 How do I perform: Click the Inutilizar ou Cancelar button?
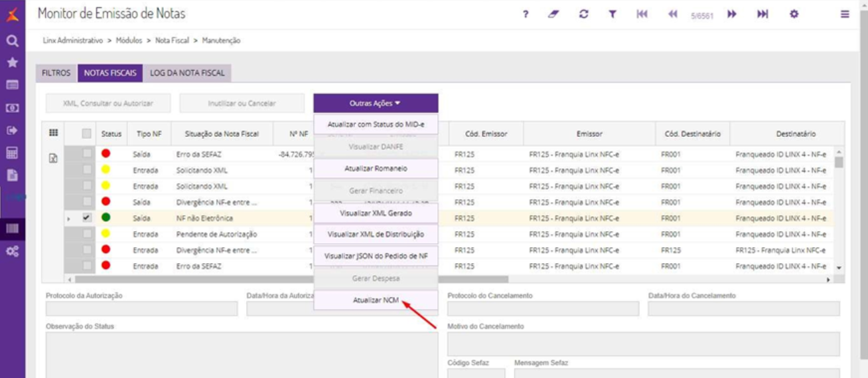tap(242, 103)
